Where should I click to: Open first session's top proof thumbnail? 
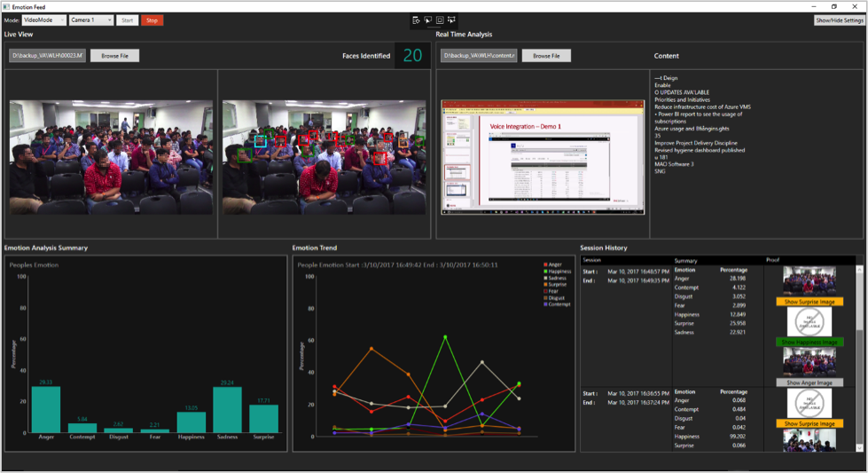click(x=809, y=280)
